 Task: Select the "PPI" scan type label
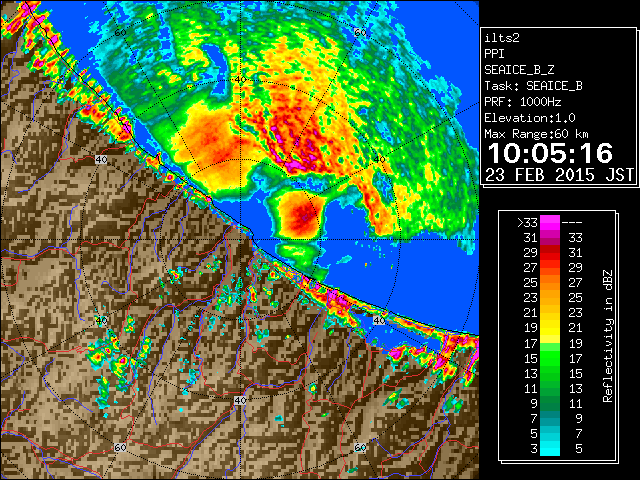[x=494, y=54]
